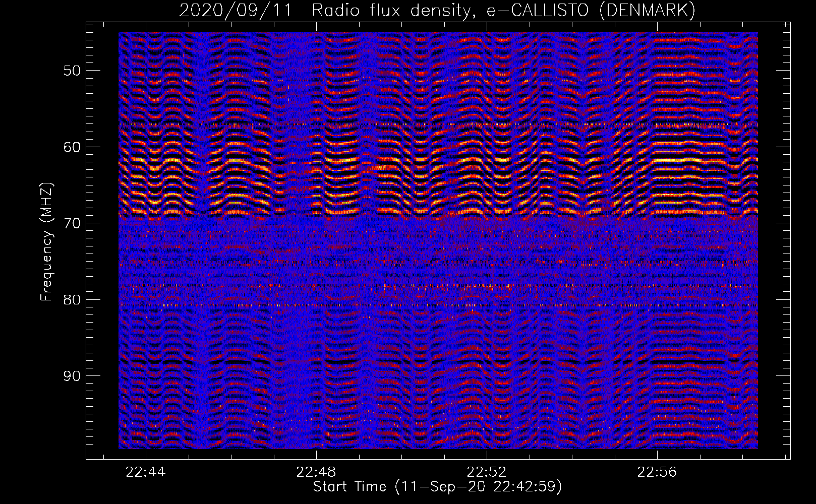This screenshot has width=816, height=504.
Task: Click the 60 frequency tick label
Action: pyautogui.click(x=72, y=147)
